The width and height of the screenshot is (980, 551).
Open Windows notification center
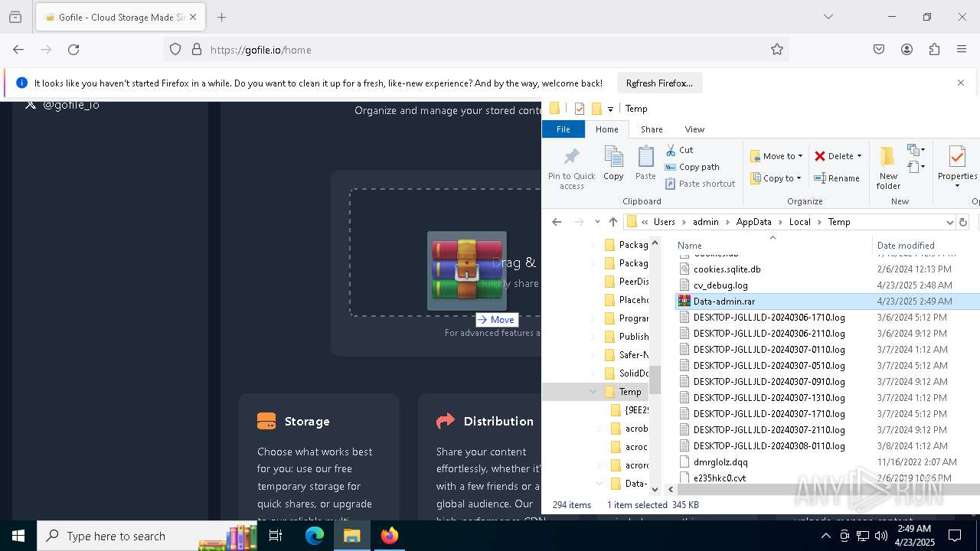coord(955,536)
